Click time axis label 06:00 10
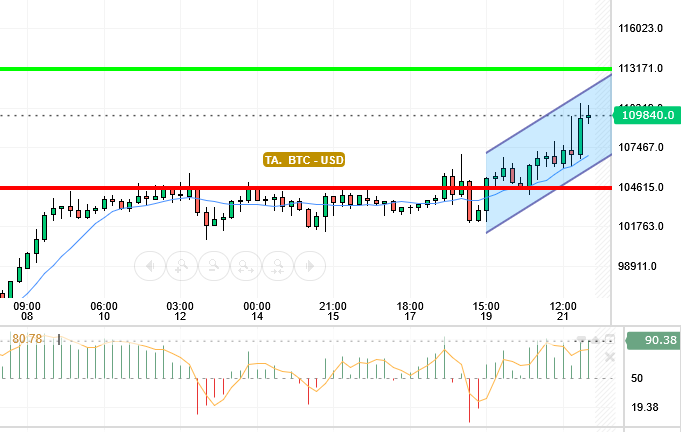The width and height of the screenshot is (681, 432). (104, 311)
